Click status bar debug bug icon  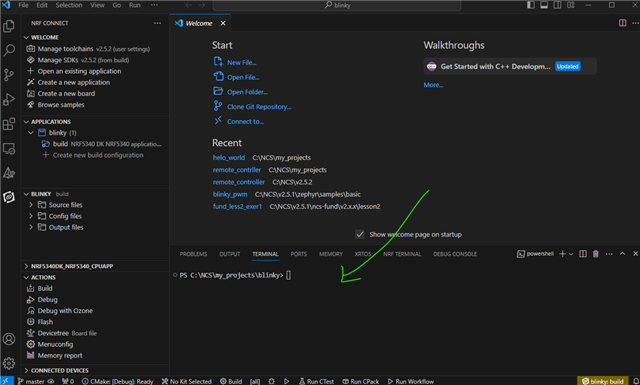(x=271, y=381)
